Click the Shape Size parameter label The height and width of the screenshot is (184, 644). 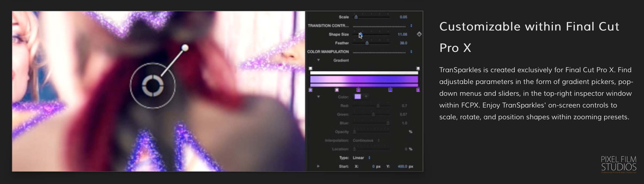tap(339, 34)
